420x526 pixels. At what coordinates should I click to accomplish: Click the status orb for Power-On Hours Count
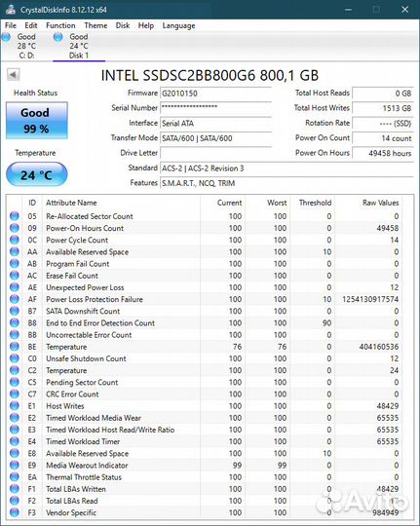click(x=14, y=228)
